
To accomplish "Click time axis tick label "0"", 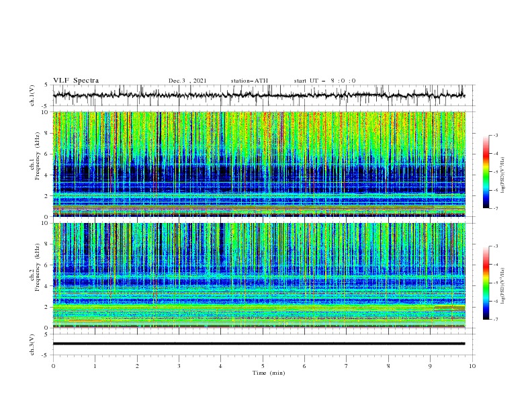I will (x=53, y=366).
